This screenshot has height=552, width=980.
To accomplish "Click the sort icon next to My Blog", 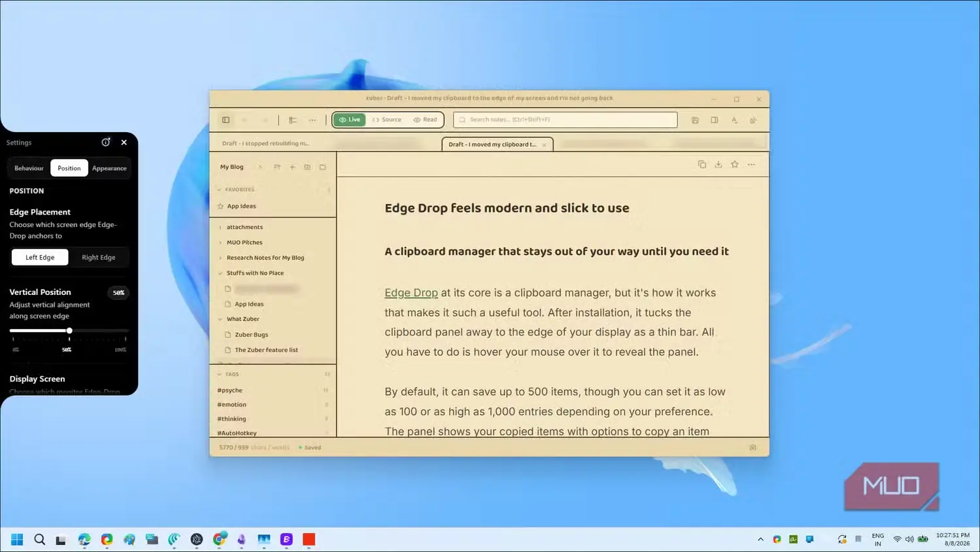I will (x=277, y=167).
